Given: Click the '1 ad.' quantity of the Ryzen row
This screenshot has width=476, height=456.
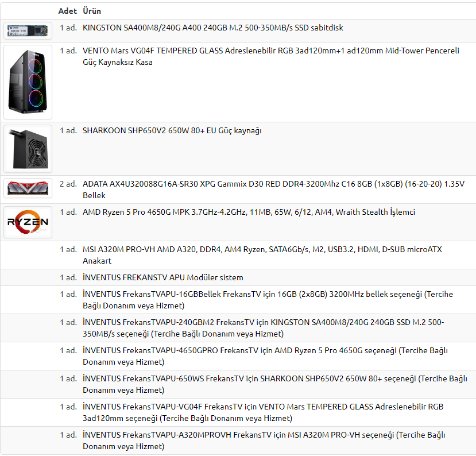Looking at the screenshot, I should click(68, 212).
